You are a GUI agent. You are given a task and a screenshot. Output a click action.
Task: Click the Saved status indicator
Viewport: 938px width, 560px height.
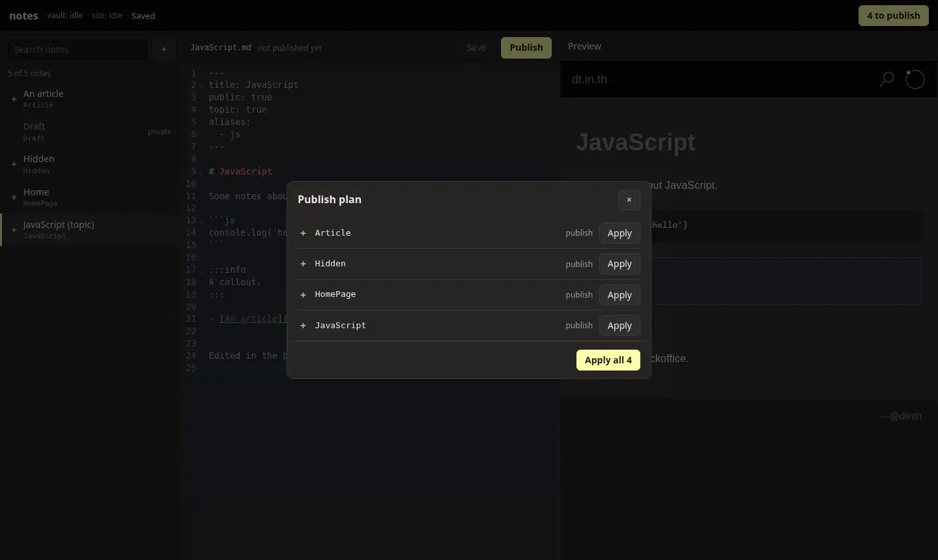[x=143, y=16]
